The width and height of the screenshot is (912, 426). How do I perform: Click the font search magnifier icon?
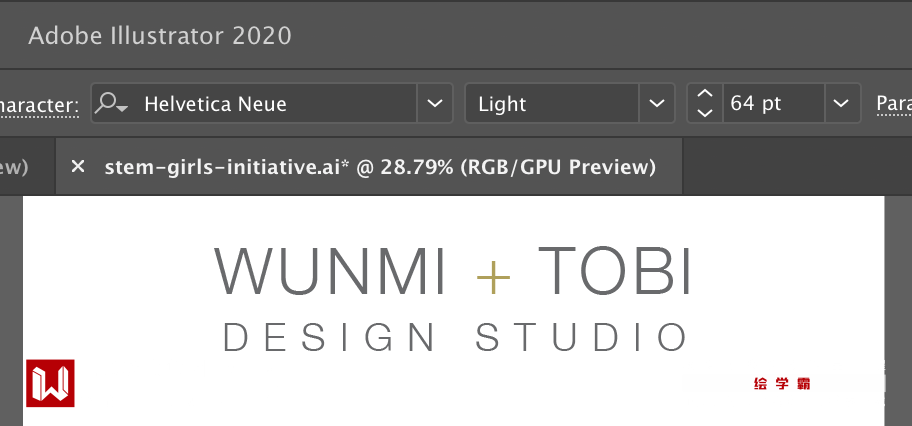(110, 104)
